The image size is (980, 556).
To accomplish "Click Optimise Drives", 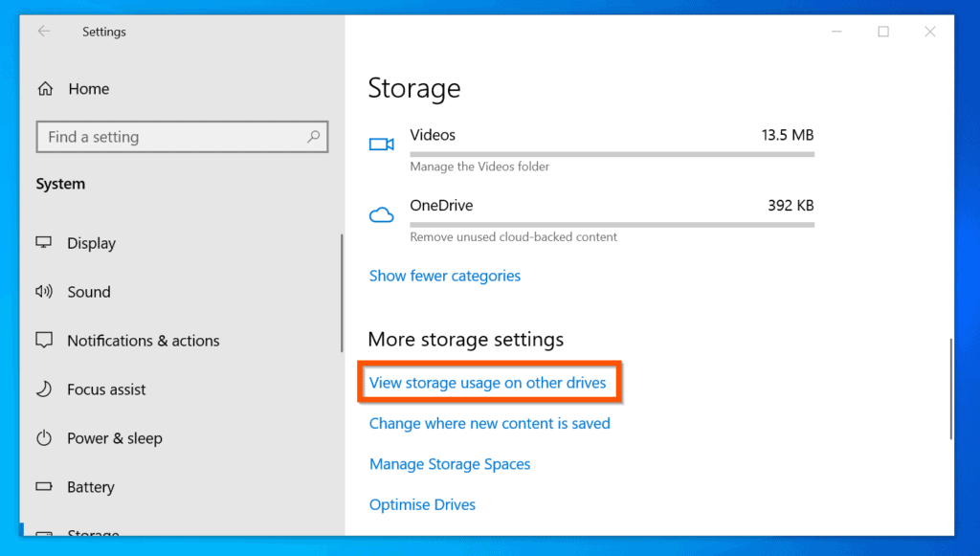I will (422, 504).
